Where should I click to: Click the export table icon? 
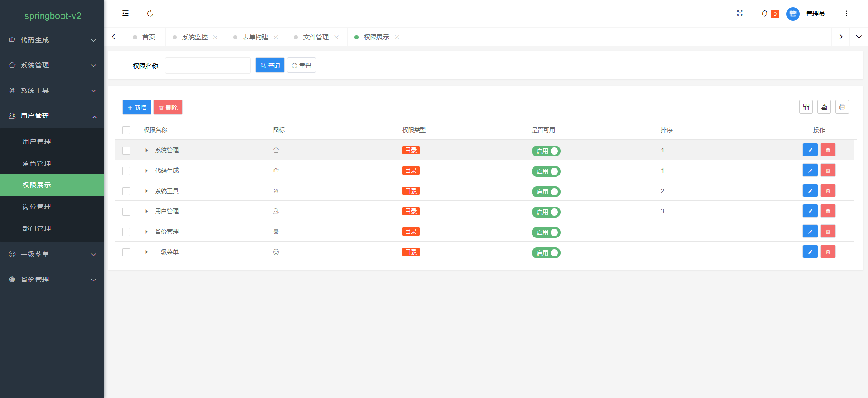[824, 107]
